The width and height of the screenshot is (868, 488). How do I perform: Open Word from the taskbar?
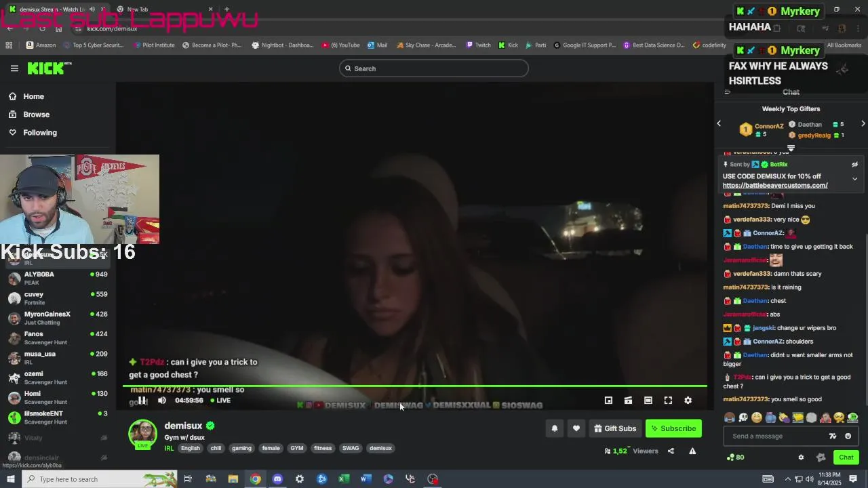366,479
